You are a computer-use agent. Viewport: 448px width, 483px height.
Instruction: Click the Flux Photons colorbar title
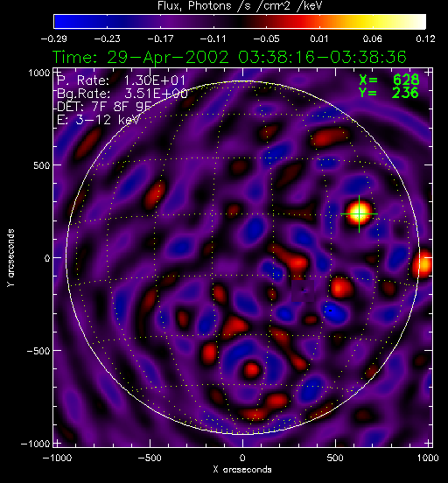240,5
